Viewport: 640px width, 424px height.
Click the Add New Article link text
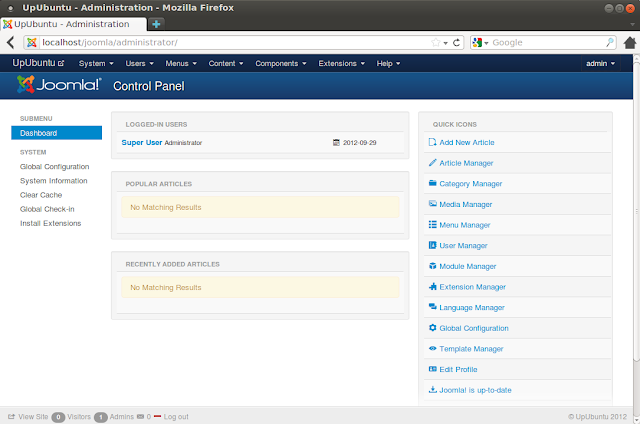coord(467,142)
